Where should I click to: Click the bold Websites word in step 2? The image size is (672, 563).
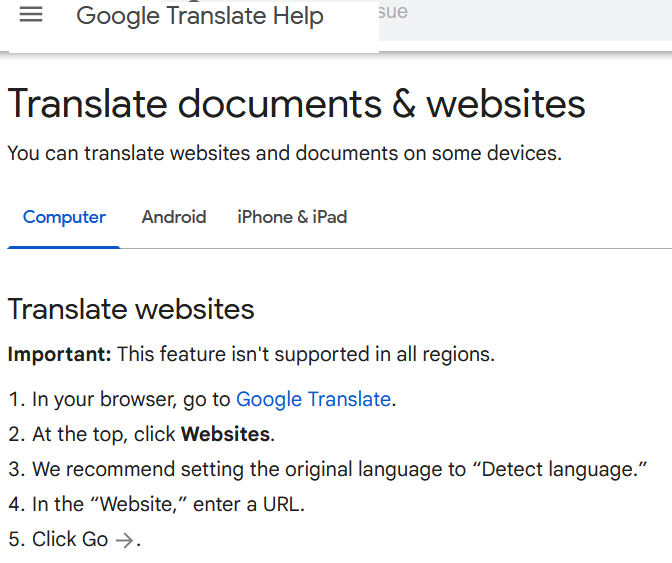click(x=225, y=435)
